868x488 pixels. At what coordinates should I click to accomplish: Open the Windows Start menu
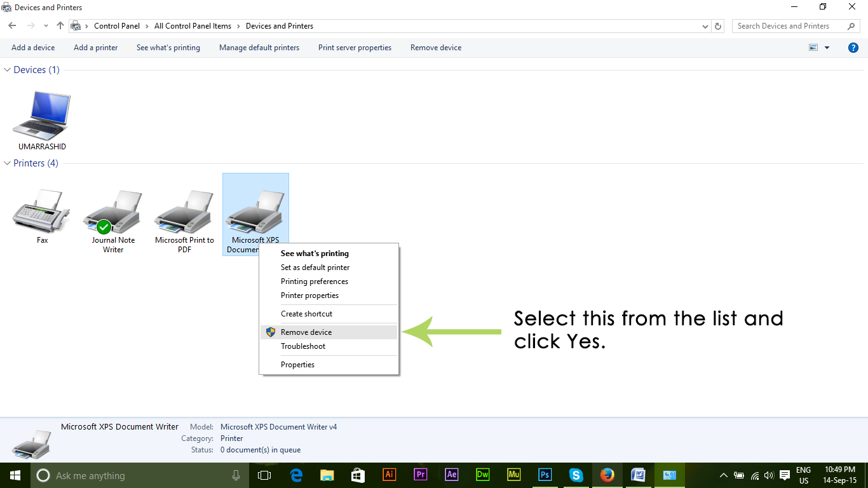[x=15, y=475]
